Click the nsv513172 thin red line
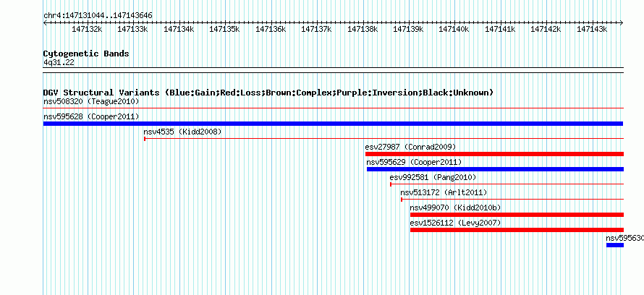This screenshot has width=644, height=295. click(512, 200)
